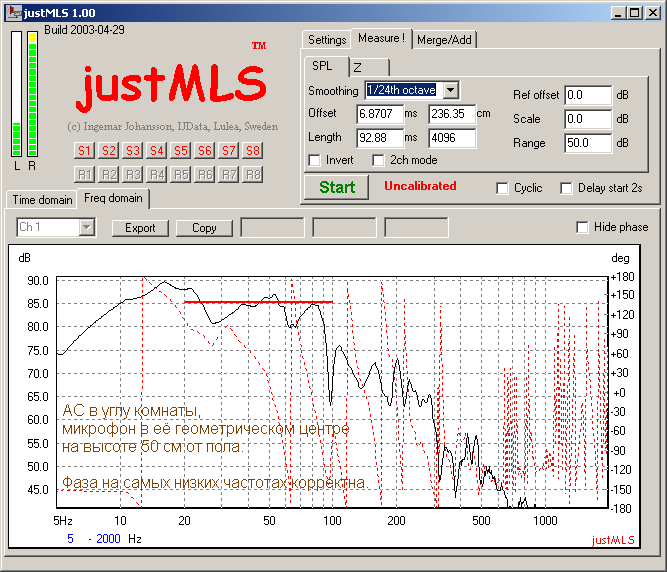Click the Export button
The width and height of the screenshot is (667, 572).
click(140, 228)
